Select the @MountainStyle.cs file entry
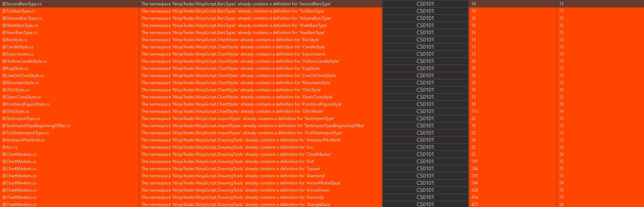 pyautogui.click(x=20, y=83)
